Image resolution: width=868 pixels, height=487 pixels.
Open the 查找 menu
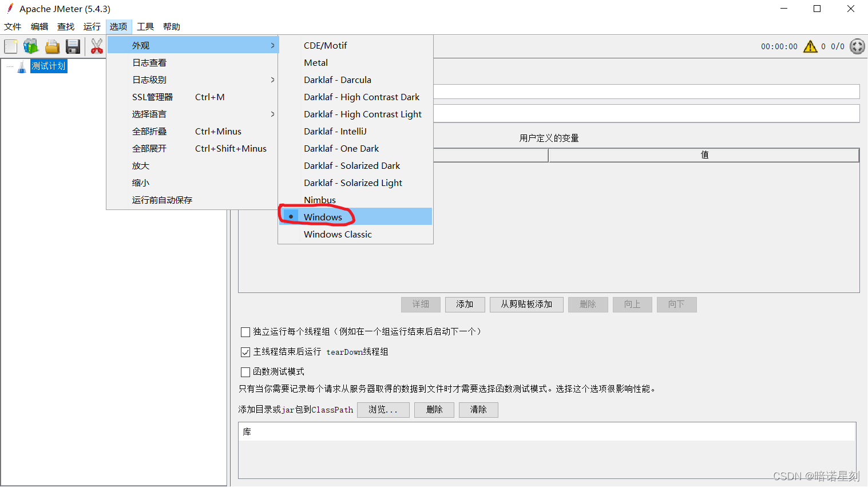click(x=66, y=27)
